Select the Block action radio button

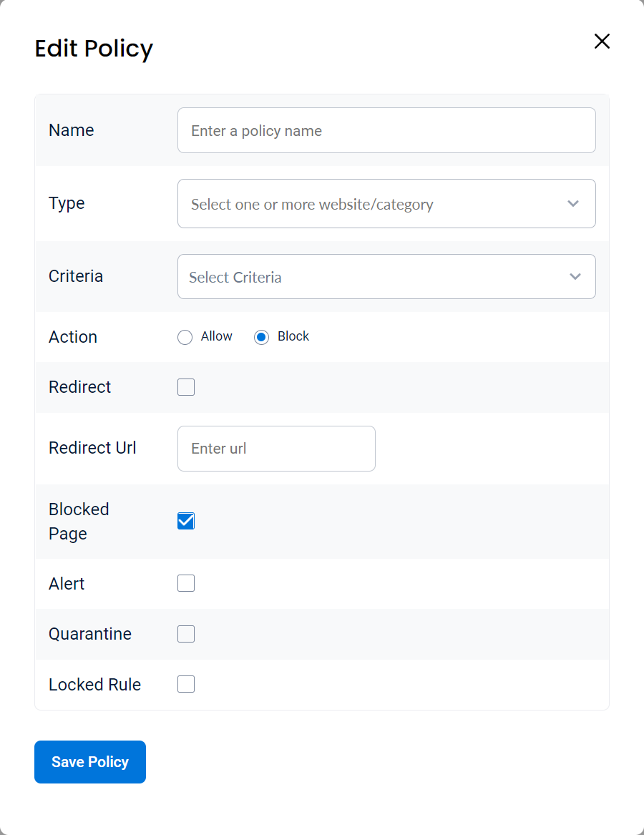[x=262, y=337]
